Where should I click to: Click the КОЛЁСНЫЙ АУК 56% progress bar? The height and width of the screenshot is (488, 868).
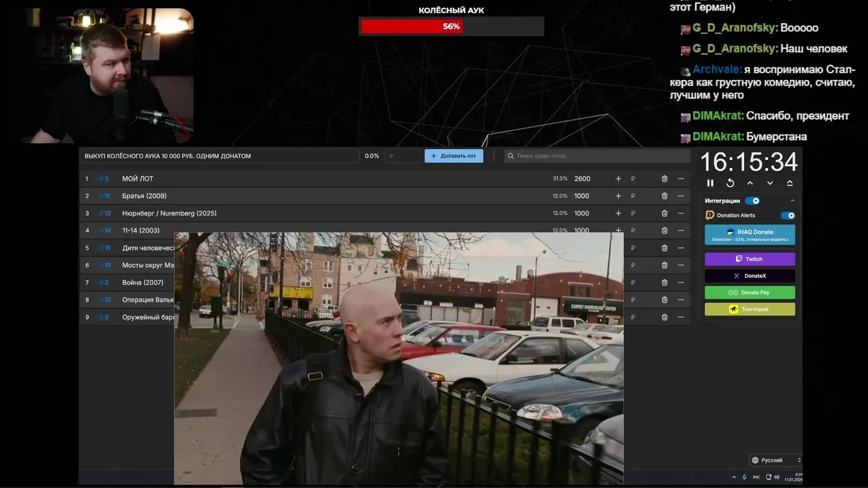tap(452, 26)
